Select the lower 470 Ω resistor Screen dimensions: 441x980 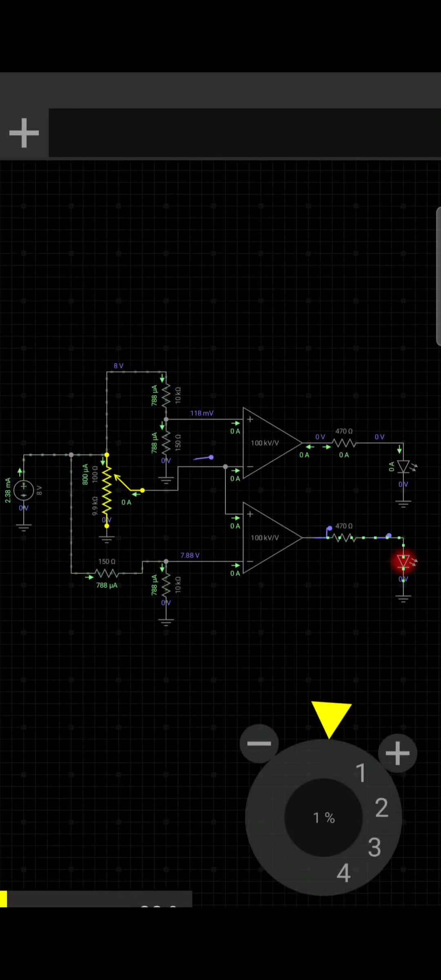[x=344, y=538]
